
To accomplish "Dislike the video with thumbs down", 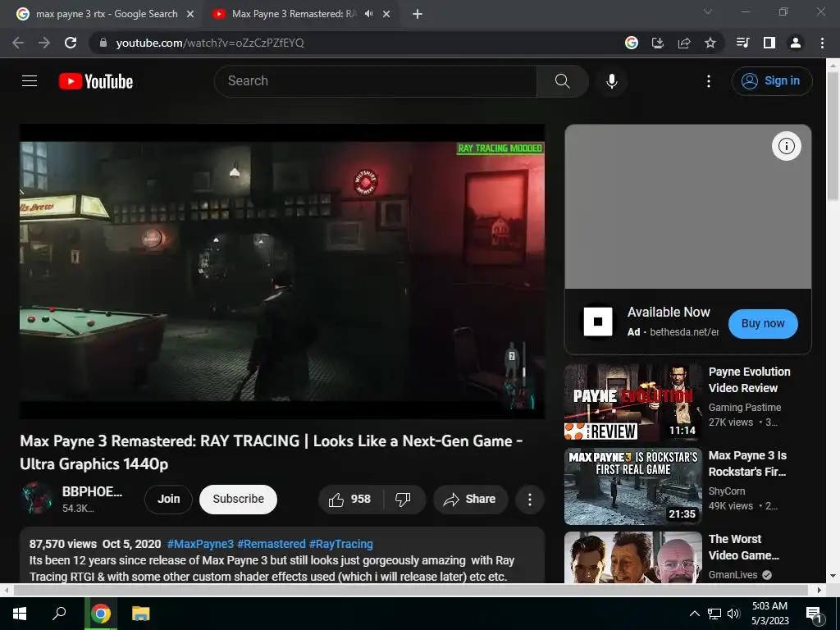I will point(404,500).
